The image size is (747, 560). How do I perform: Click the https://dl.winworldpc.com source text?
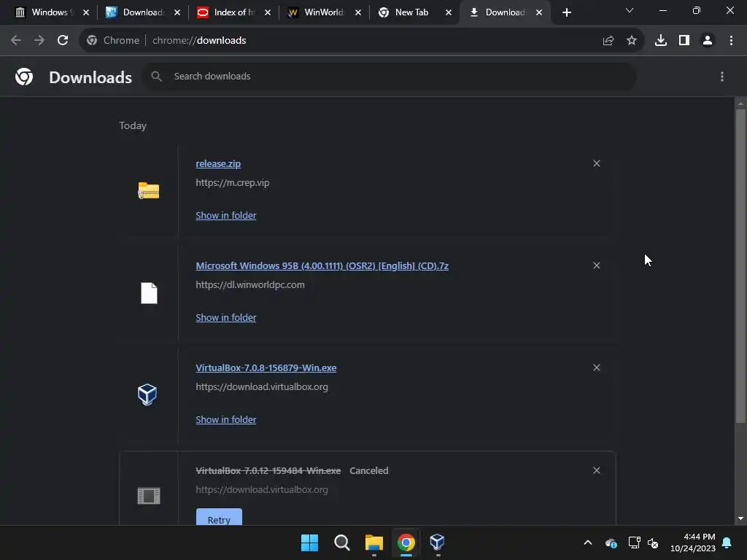tap(250, 285)
